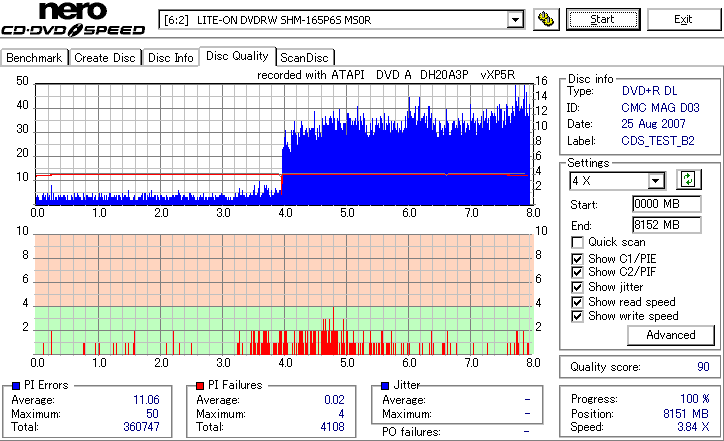Image resolution: width=724 pixels, height=441 pixels.
Task: Toggle the Show C1/PIE checkbox
Action: 577,259
